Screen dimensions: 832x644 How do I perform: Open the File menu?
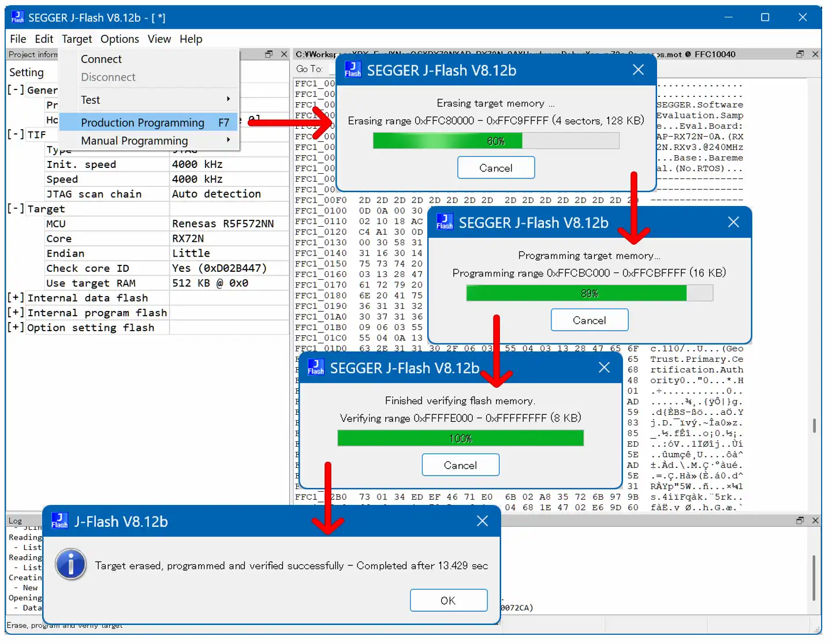click(18, 39)
